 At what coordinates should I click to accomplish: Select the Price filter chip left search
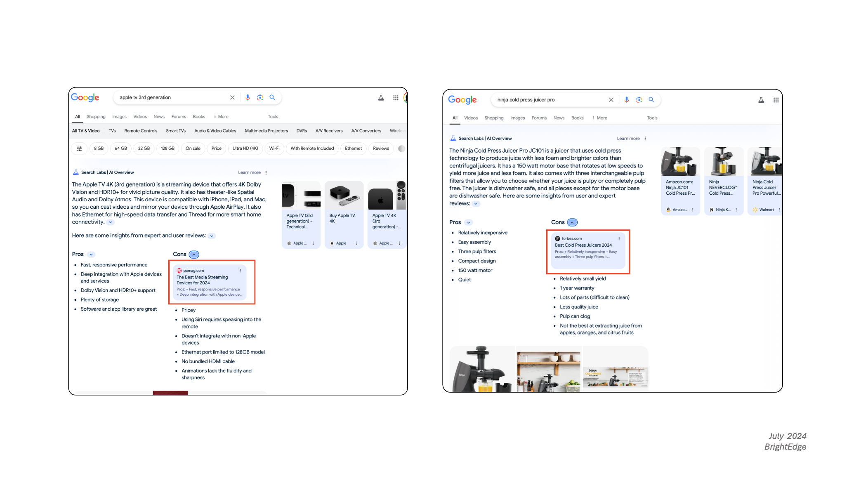[217, 148]
